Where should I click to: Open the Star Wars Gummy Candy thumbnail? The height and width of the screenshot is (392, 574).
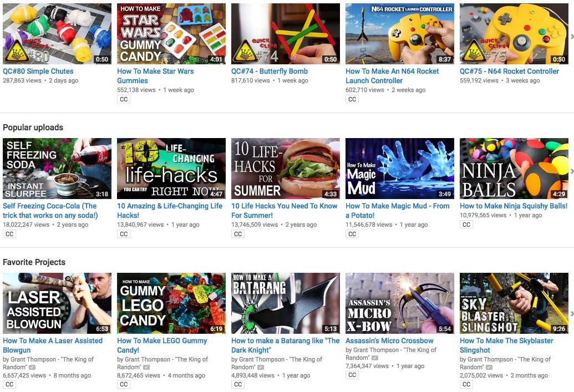coord(171,34)
